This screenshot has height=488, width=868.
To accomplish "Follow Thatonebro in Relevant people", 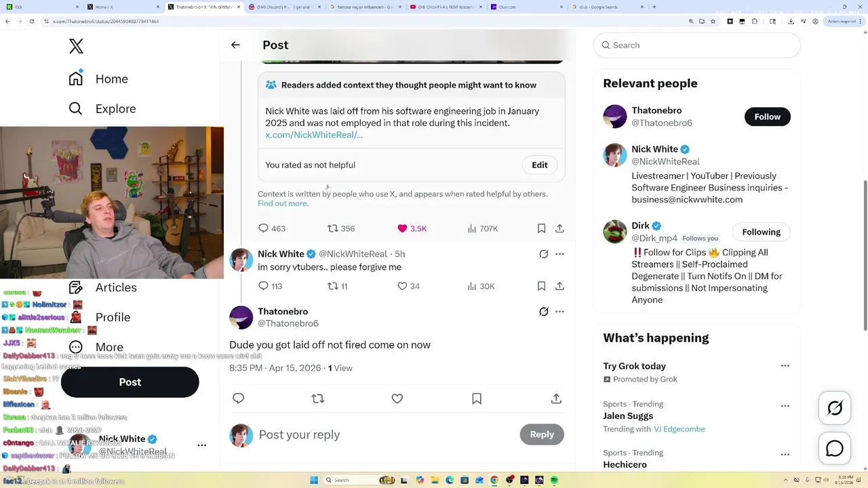I will pyautogui.click(x=767, y=117).
